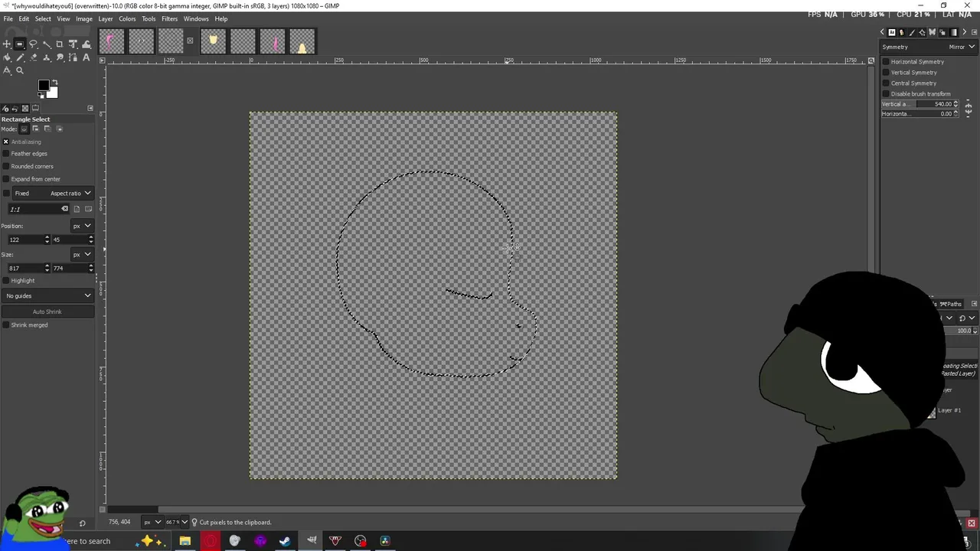The image size is (980, 551).
Task: Choose Add to selection mode icon
Action: tap(35, 129)
